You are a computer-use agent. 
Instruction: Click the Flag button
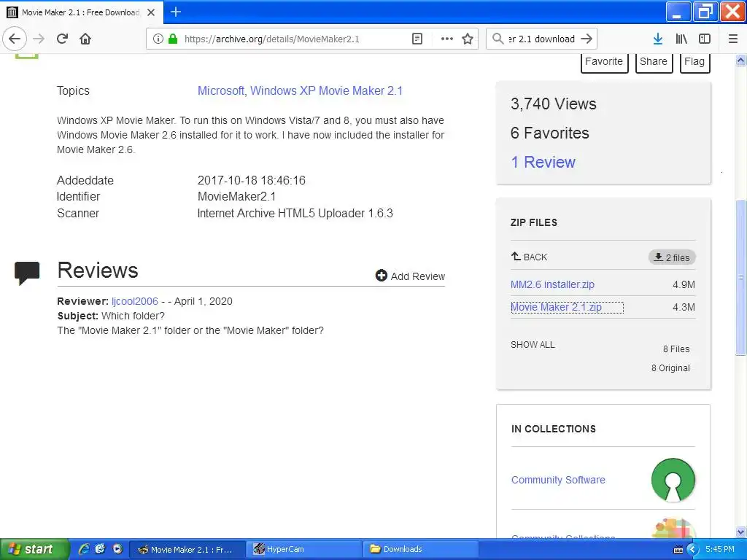pyautogui.click(x=694, y=62)
